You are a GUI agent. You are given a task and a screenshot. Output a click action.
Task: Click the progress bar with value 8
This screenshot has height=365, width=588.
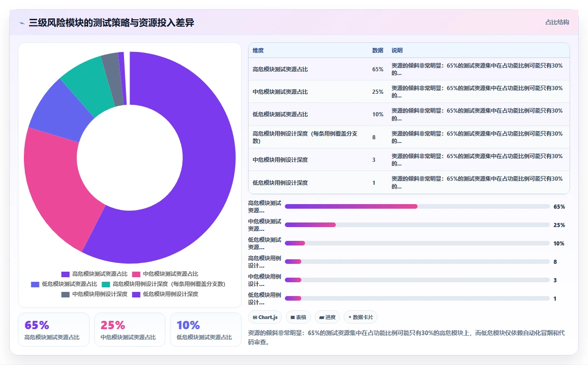pos(417,262)
